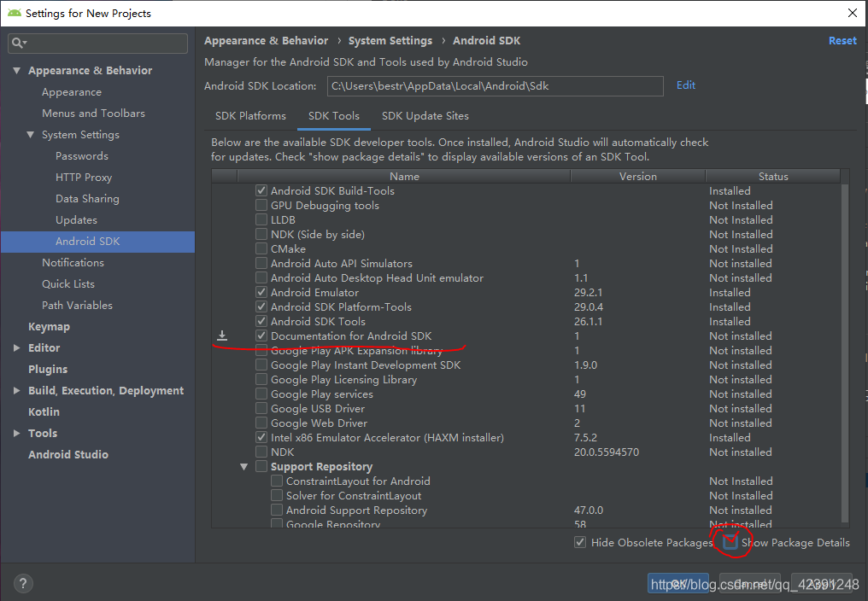Collapse the Support Repository section

pyautogui.click(x=244, y=466)
